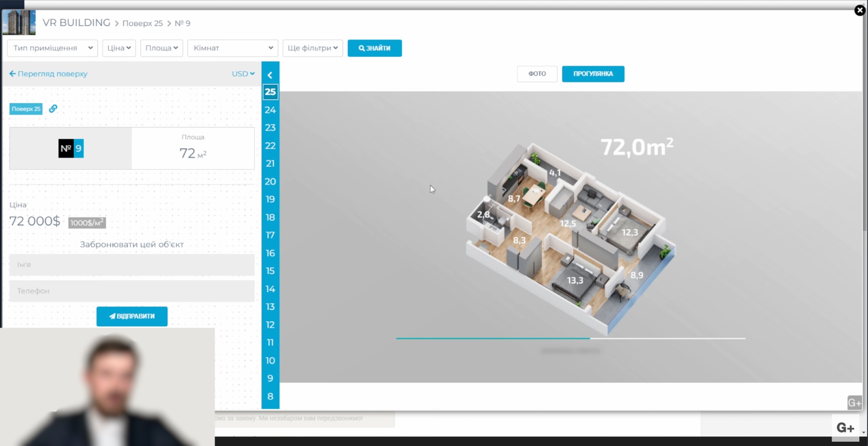Viewport: 868px width, 446px height.
Task: Click the small G+ icon inside the viewer
Action: (x=855, y=403)
